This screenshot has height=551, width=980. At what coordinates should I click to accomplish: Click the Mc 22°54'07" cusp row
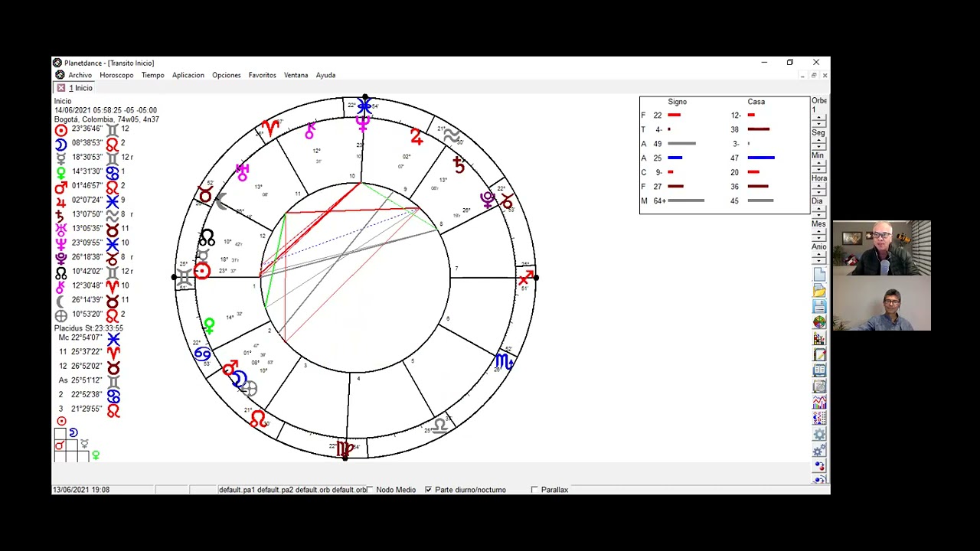(x=88, y=337)
